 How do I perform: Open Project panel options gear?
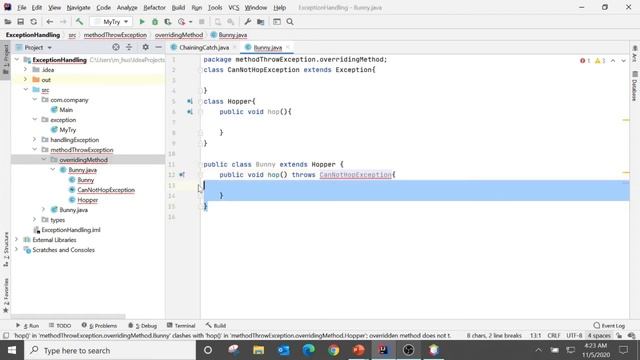(x=145, y=47)
